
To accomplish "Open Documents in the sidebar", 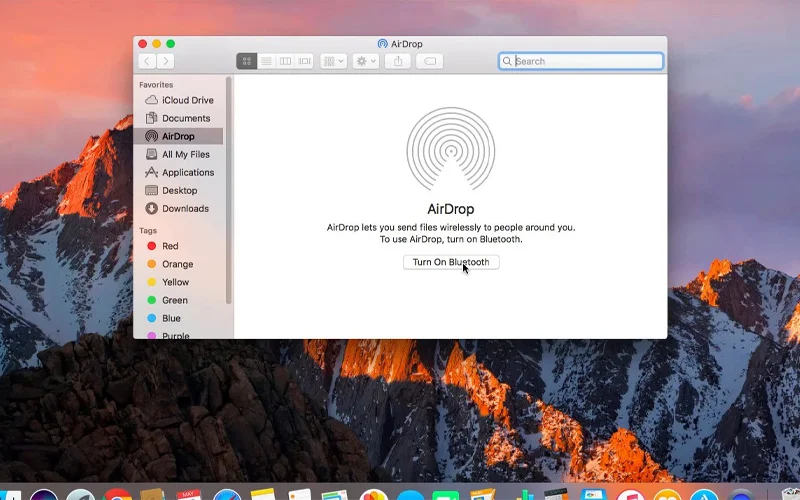I will [179, 118].
